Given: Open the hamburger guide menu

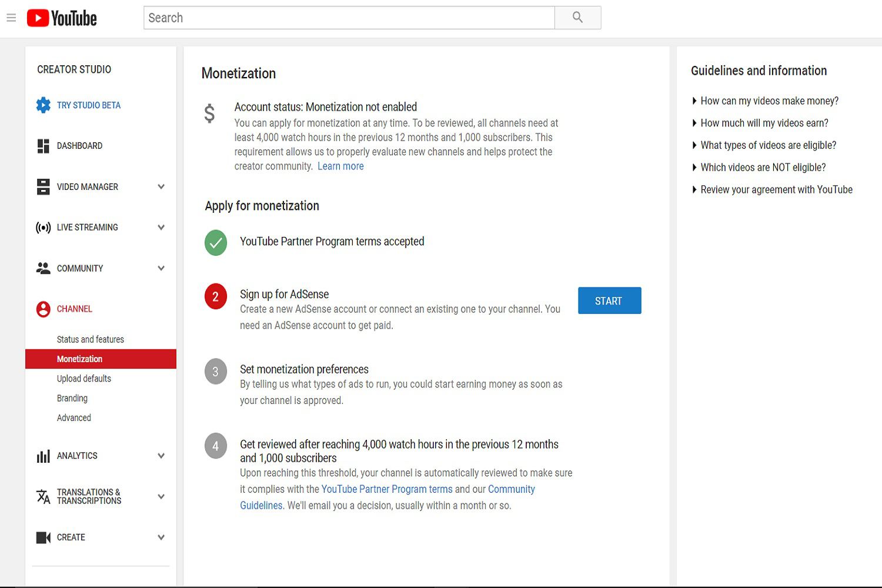Looking at the screenshot, I should pos(11,18).
